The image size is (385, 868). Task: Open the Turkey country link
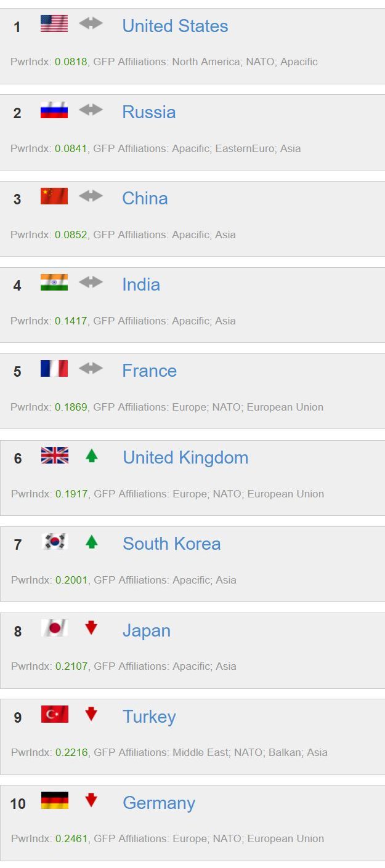pyautogui.click(x=149, y=717)
